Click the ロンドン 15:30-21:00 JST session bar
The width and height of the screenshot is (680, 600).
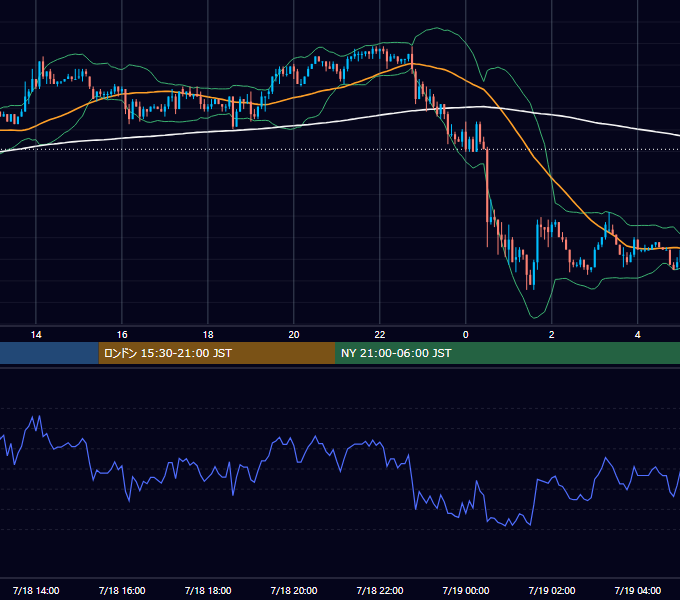[217, 353]
